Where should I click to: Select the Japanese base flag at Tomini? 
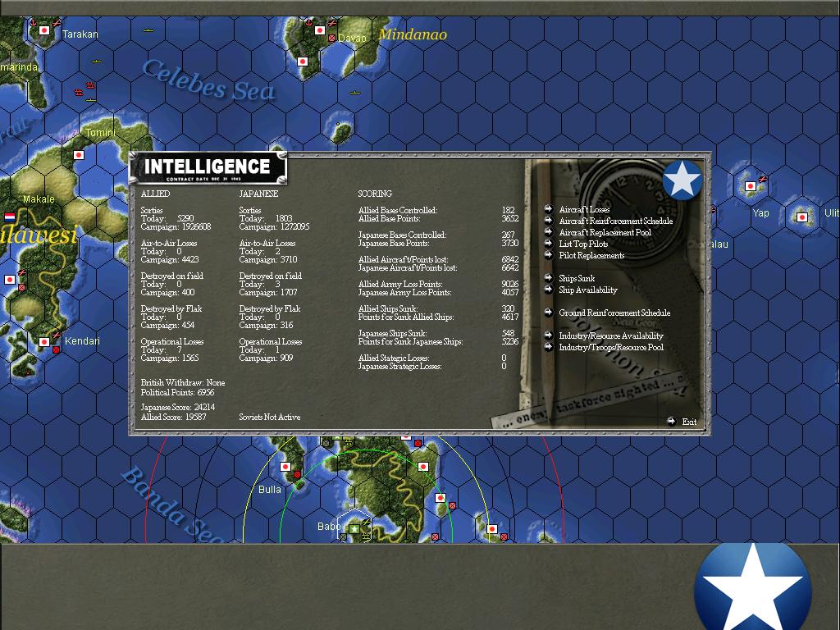(x=79, y=155)
